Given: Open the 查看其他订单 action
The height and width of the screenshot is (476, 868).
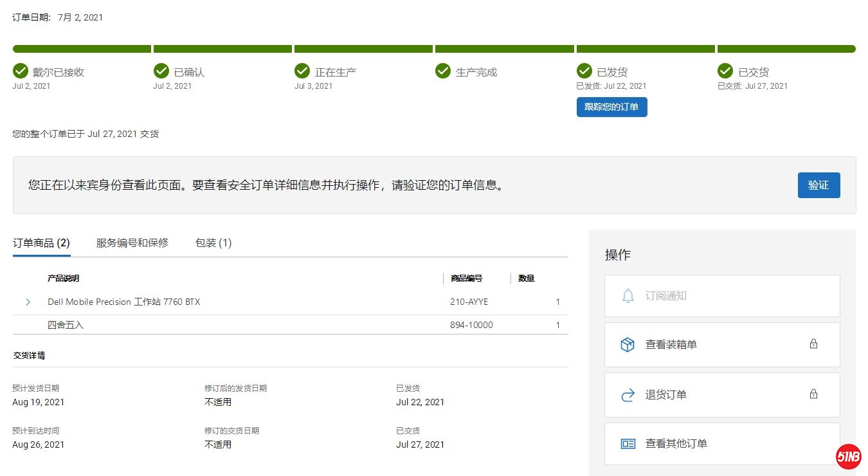Looking at the screenshot, I should click(722, 444).
